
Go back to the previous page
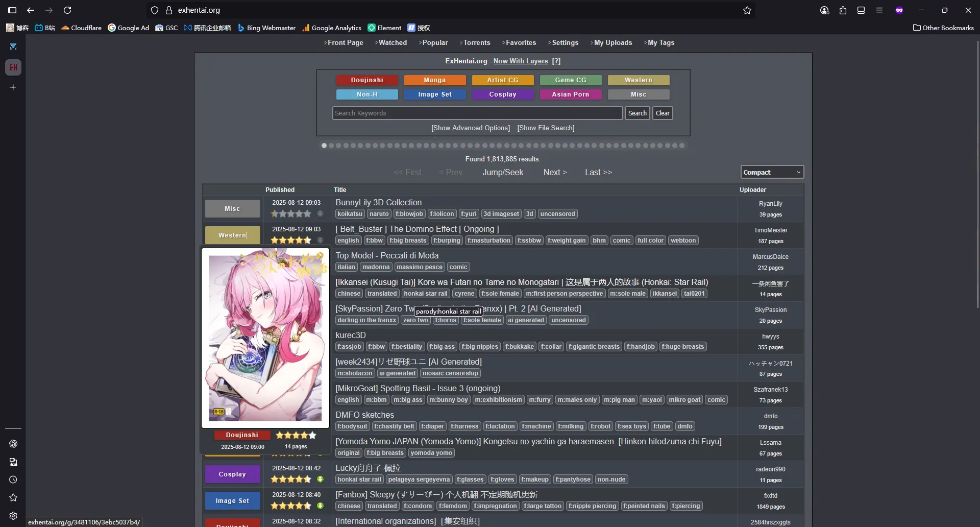[31, 10]
